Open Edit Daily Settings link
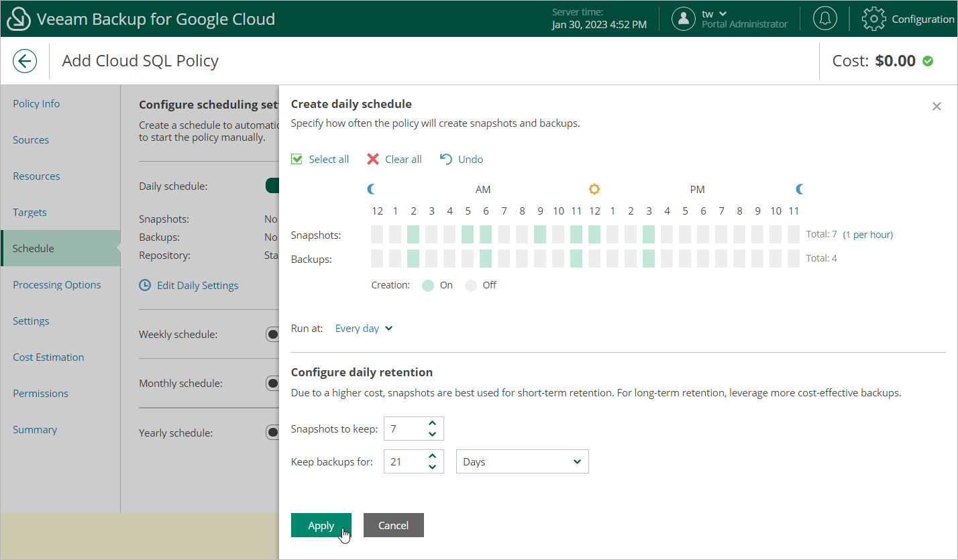Image resolution: width=958 pixels, height=560 pixels. [197, 285]
